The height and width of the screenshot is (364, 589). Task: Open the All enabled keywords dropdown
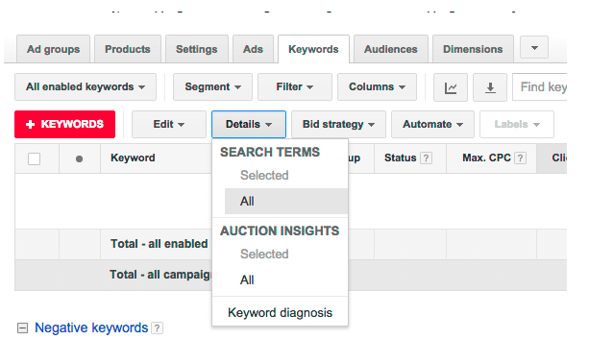point(86,87)
